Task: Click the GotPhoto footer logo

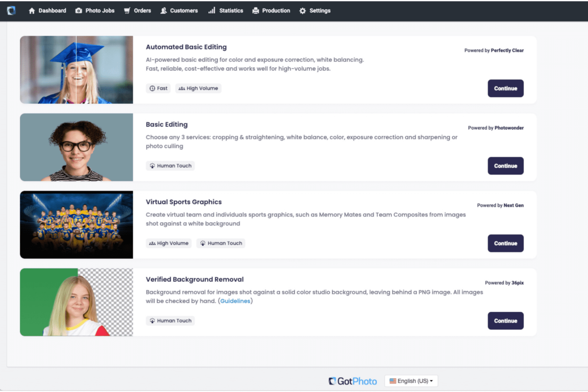Action: tap(353, 381)
